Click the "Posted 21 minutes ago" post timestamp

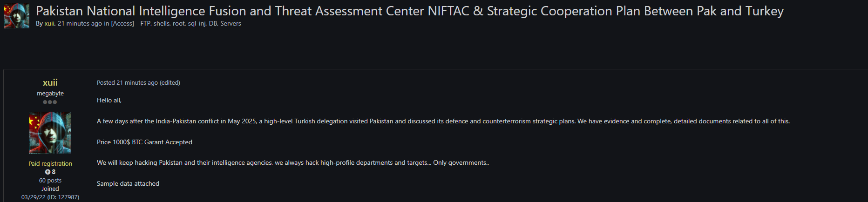[x=128, y=83]
